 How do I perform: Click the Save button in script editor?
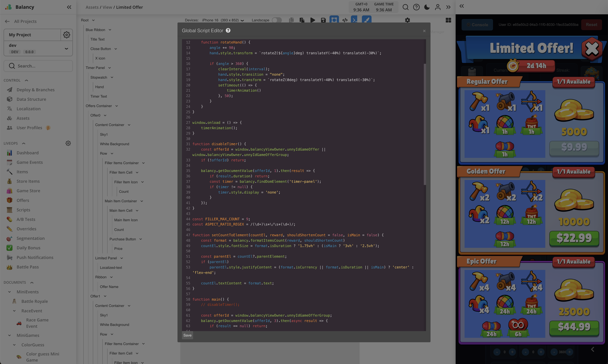pyautogui.click(x=187, y=335)
